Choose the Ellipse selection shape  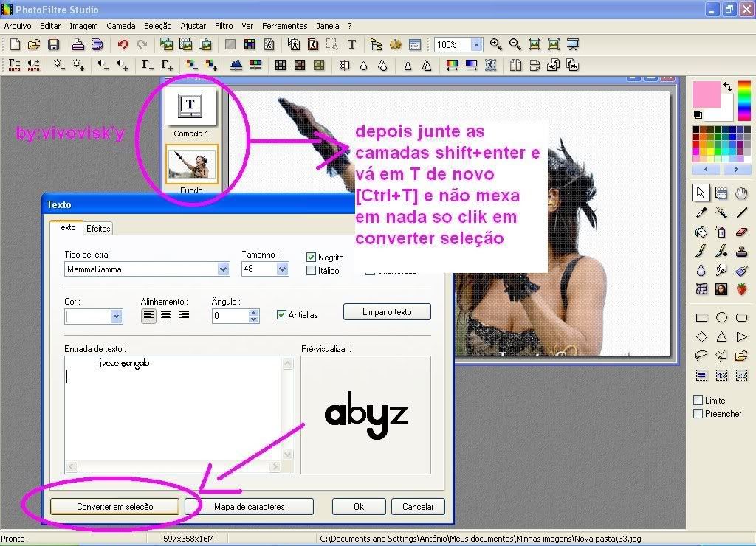[721, 318]
